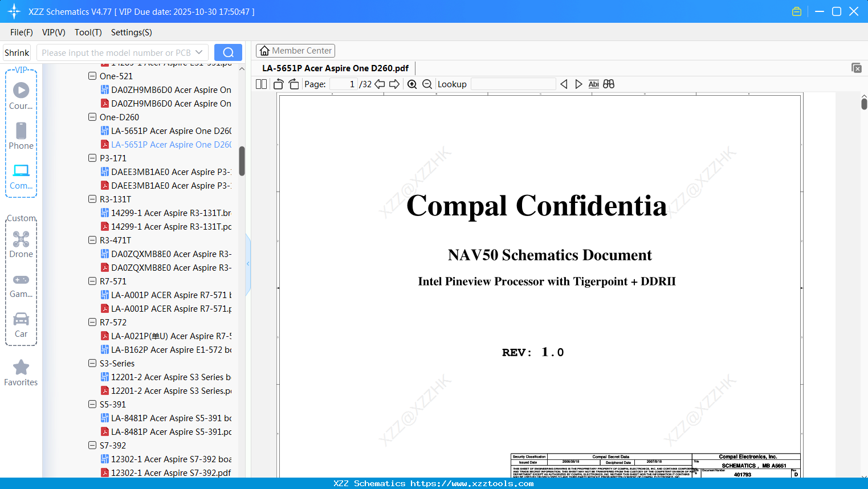The image size is (868, 489).
Task: Open LA-5651P Acer Aspire One D260 boardview file
Action: (166, 131)
